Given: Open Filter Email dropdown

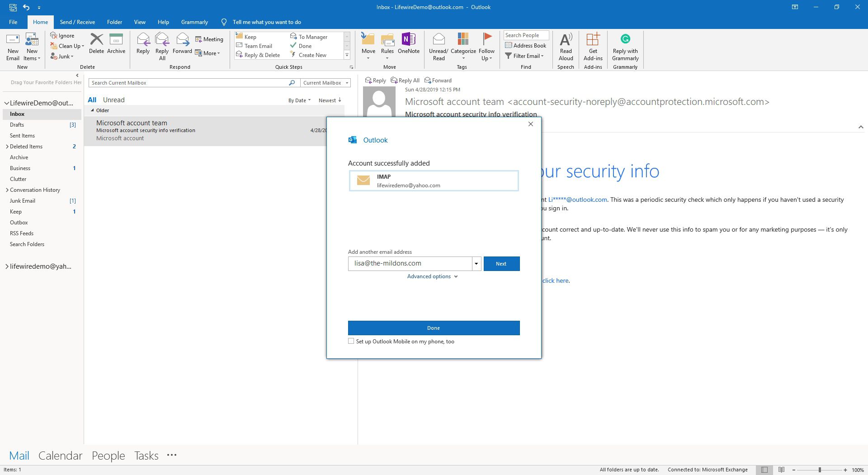Looking at the screenshot, I should tap(524, 56).
